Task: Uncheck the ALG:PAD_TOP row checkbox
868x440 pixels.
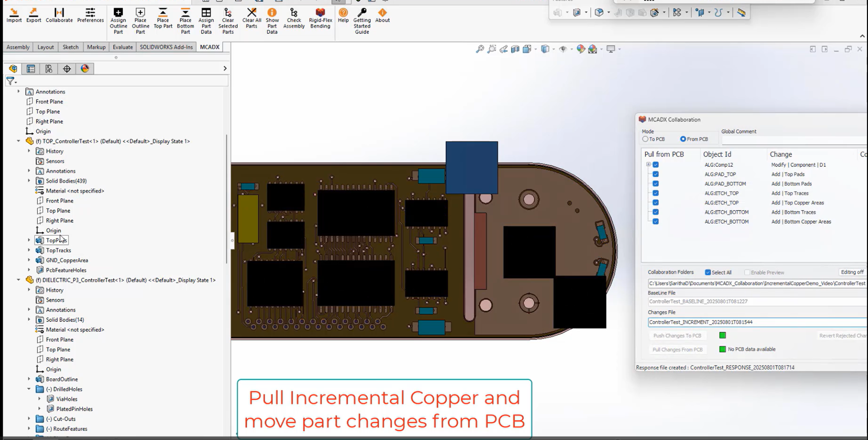Action: (655, 174)
